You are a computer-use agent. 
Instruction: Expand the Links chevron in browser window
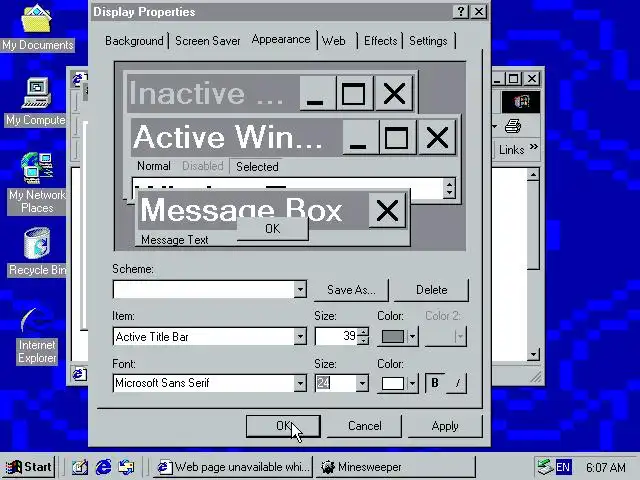[x=534, y=147]
